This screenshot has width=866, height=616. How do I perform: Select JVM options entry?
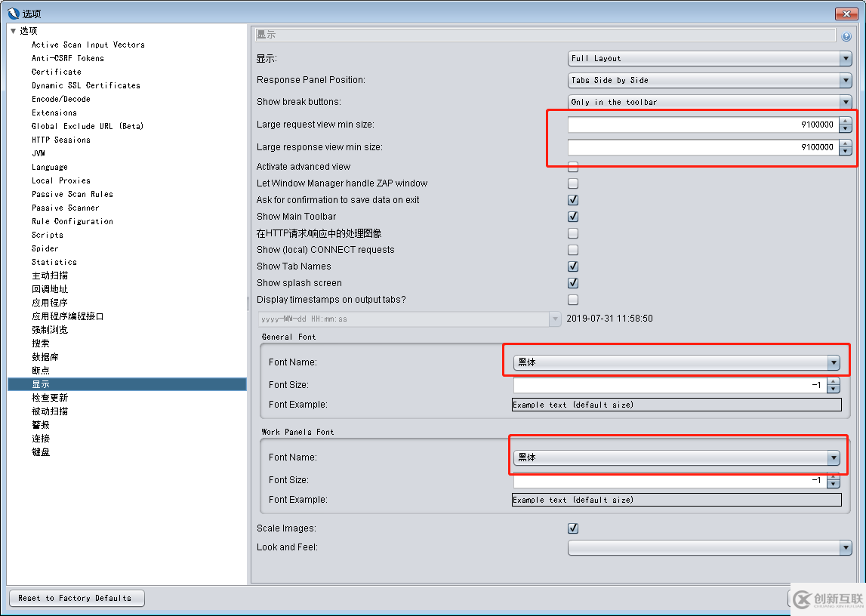[x=38, y=153]
